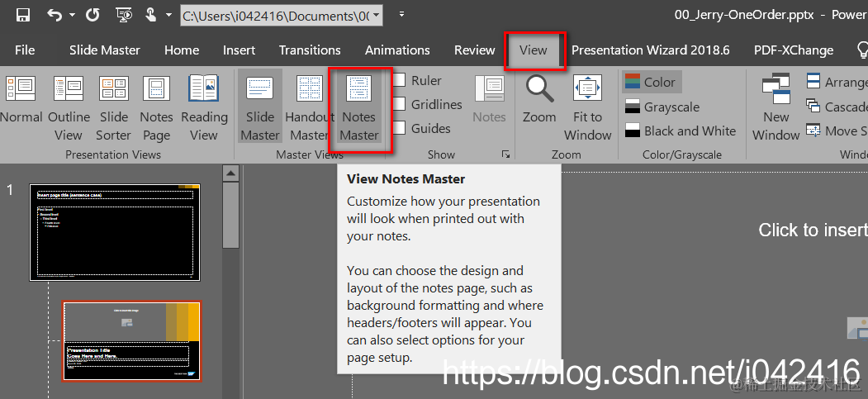
Task: Open Presentation Wizard 2018.6 tab
Action: pyautogui.click(x=651, y=50)
